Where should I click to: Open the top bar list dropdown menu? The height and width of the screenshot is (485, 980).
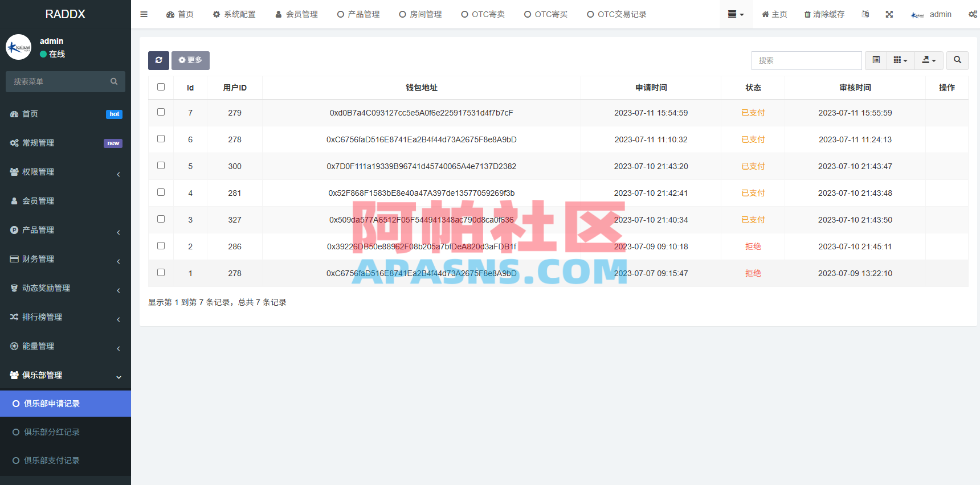(736, 14)
